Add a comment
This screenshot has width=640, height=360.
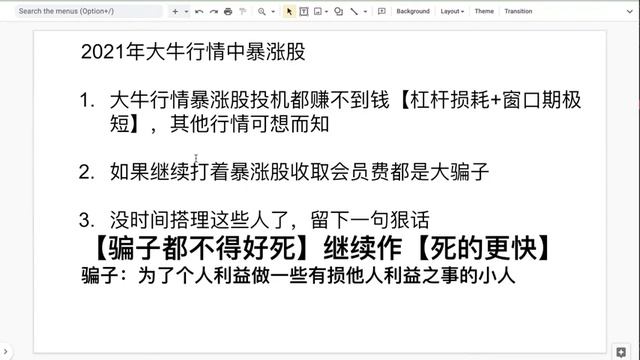[382, 11]
